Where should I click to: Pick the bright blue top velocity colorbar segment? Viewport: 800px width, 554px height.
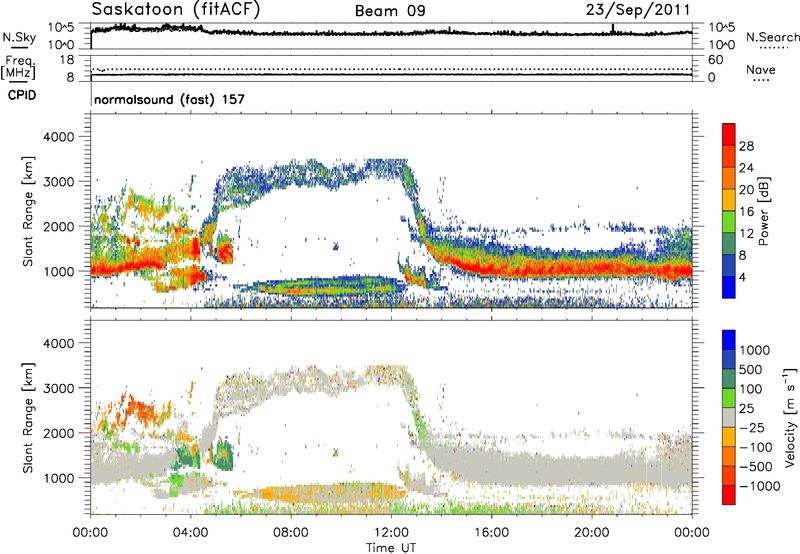[x=729, y=340]
